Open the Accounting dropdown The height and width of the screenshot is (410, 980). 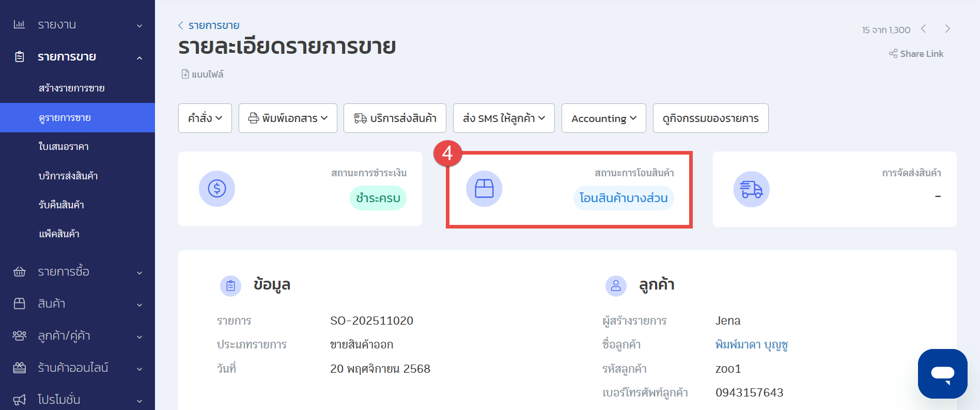click(603, 118)
